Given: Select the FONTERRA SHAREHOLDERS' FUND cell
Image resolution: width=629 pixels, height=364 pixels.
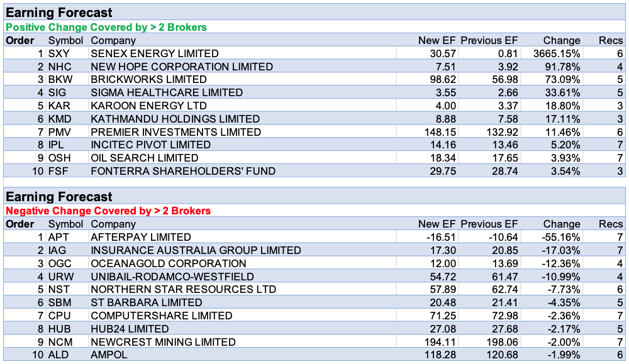Looking at the screenshot, I should point(183,171).
